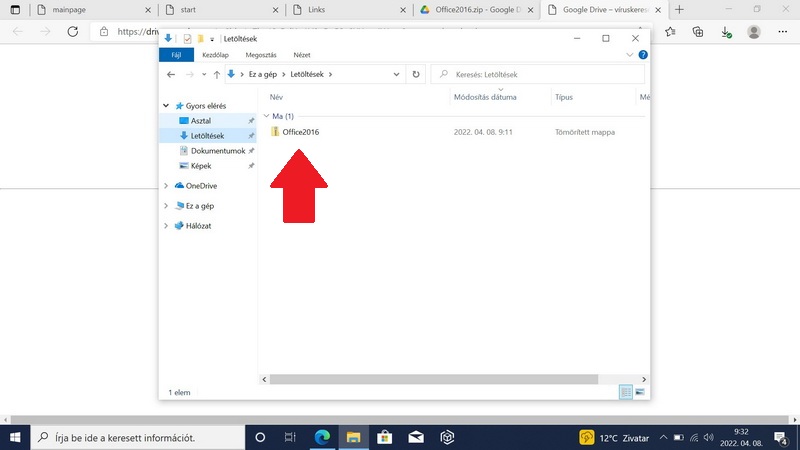
Task: Open Edge Downloads icon
Action: 726,32
